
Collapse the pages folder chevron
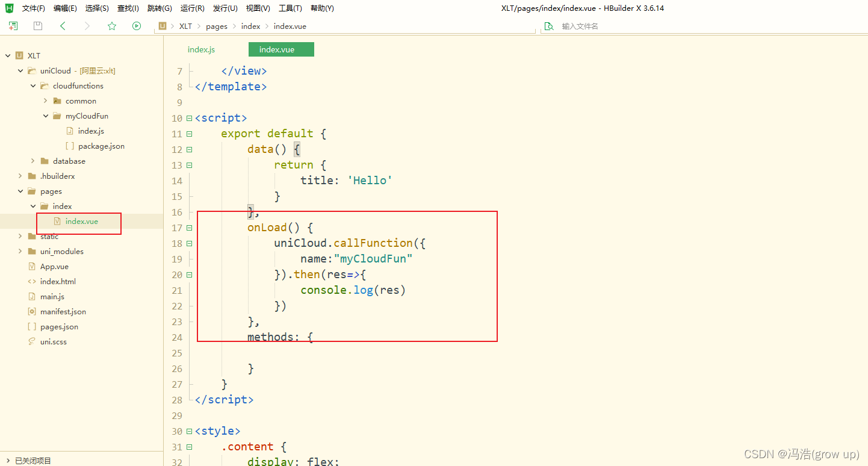[20, 191]
